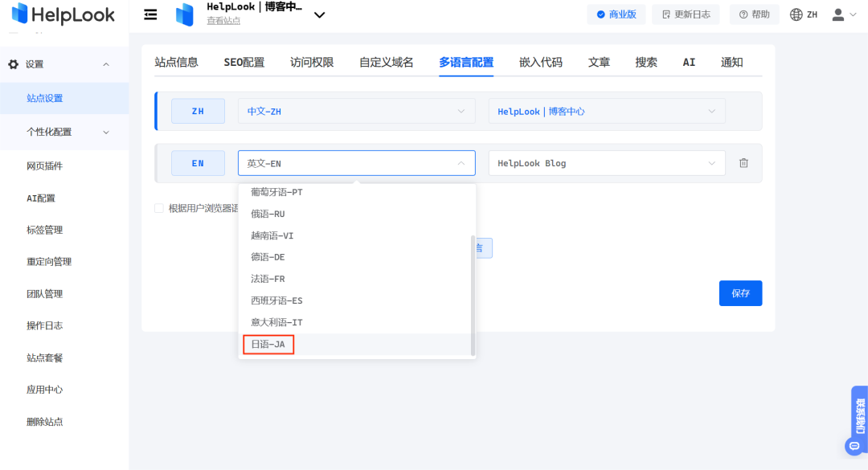Select 日语-JA from the language list
Screen dimensions: 868x470
(x=268, y=343)
